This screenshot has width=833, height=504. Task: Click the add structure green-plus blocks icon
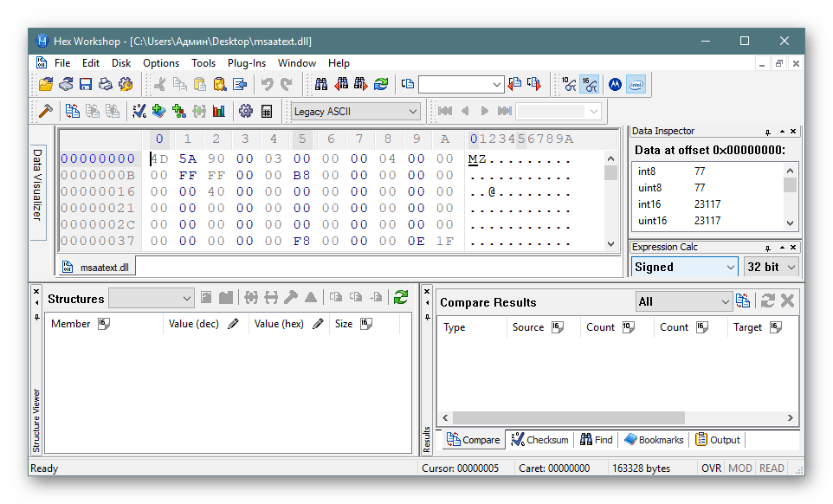coord(179,111)
